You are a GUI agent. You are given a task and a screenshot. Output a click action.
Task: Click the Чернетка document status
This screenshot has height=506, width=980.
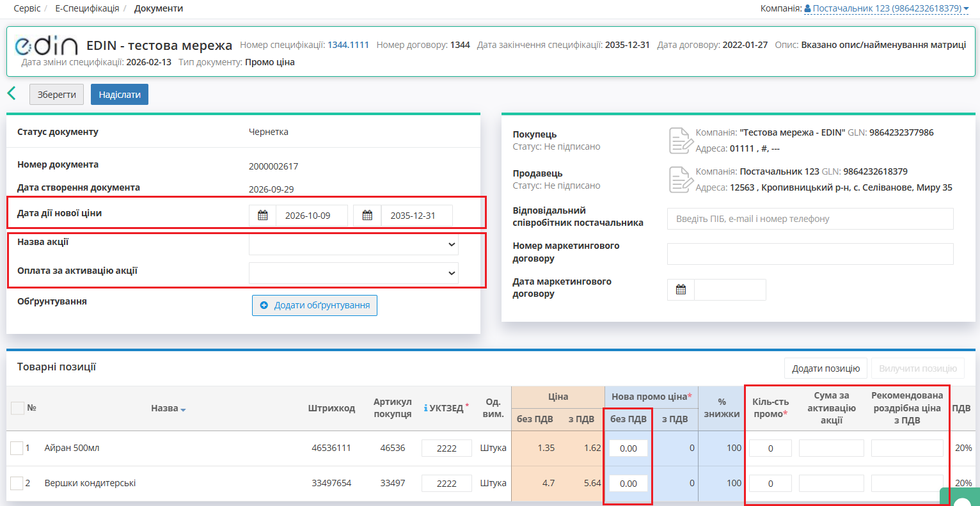coord(269,132)
